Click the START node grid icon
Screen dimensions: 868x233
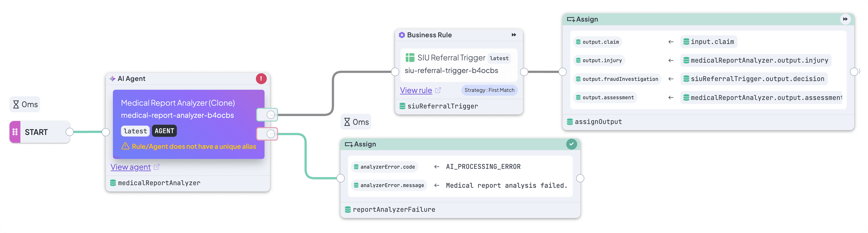15,132
